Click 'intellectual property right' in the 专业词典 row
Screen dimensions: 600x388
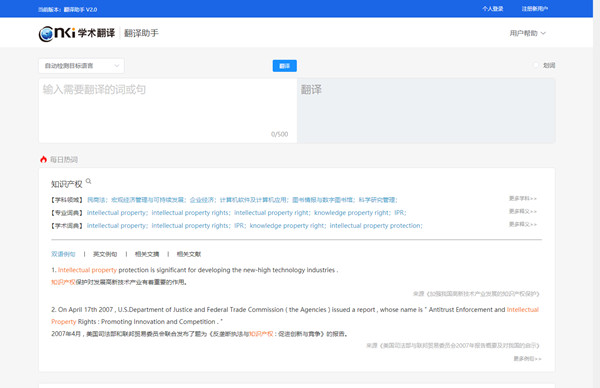[x=271, y=213]
